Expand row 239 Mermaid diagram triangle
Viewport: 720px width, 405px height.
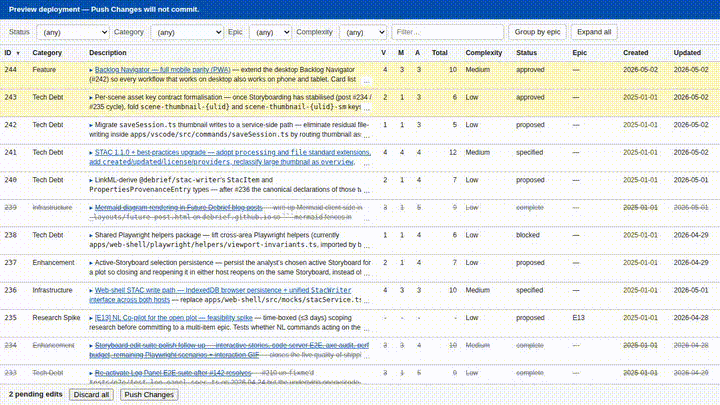(x=91, y=208)
